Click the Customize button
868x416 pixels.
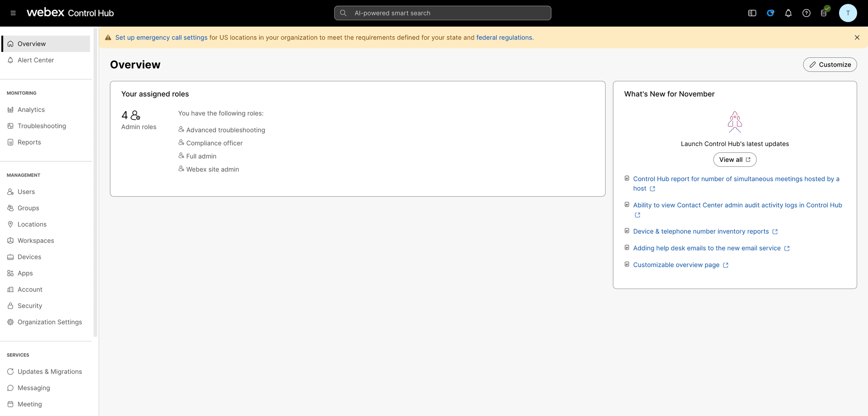[830, 64]
